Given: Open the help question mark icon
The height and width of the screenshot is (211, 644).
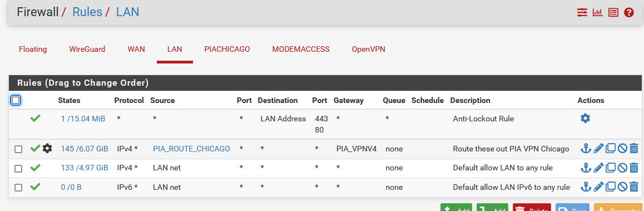Looking at the screenshot, I should (x=629, y=12).
